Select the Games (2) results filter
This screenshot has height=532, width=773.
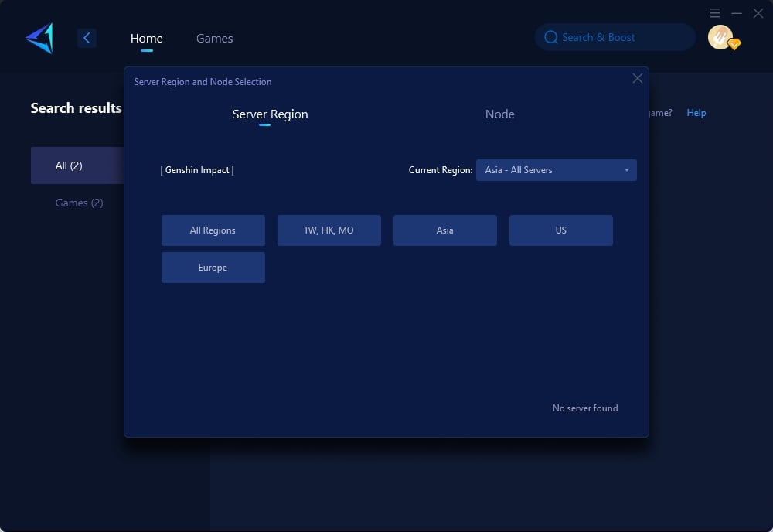point(79,203)
